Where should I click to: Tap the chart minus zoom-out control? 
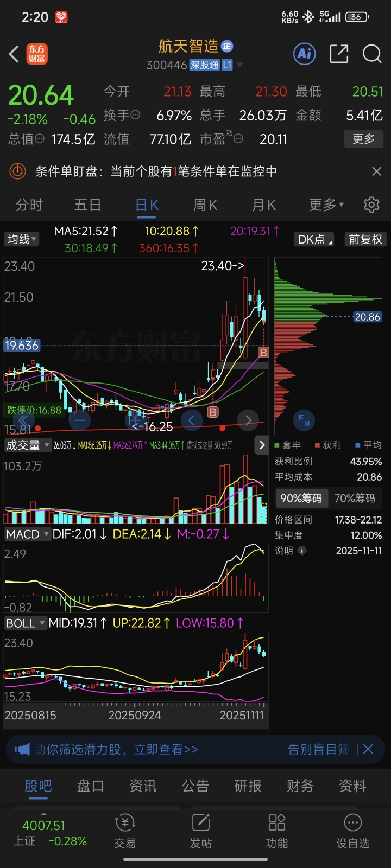coord(80,420)
